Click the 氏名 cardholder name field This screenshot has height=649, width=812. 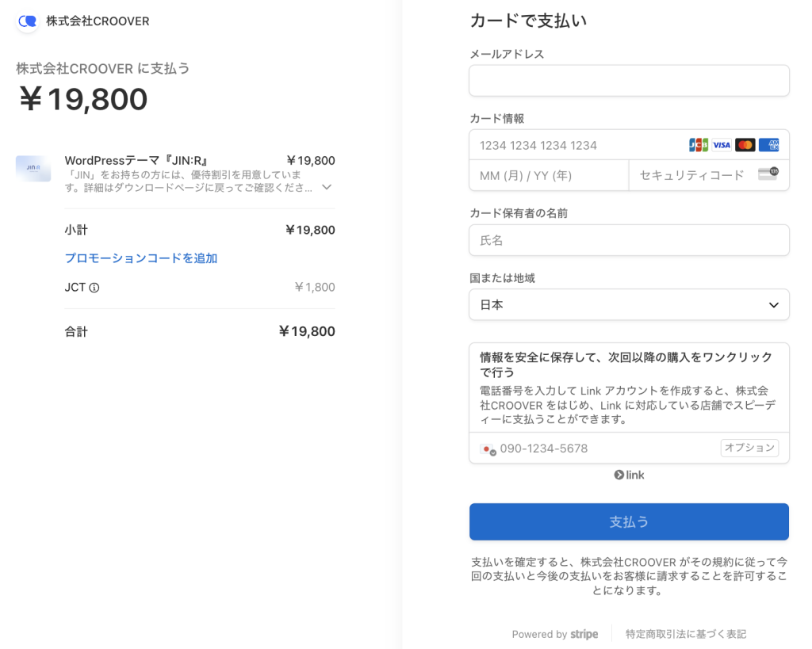[x=629, y=240]
